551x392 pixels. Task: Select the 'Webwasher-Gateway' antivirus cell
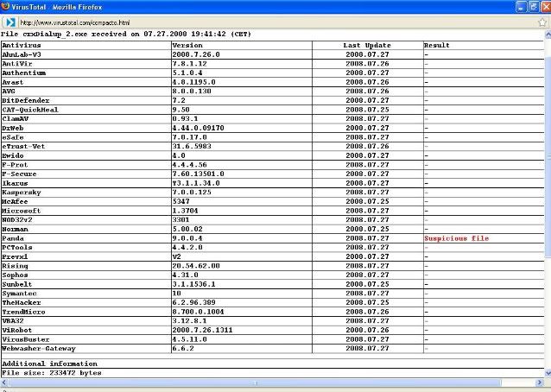(x=86, y=349)
